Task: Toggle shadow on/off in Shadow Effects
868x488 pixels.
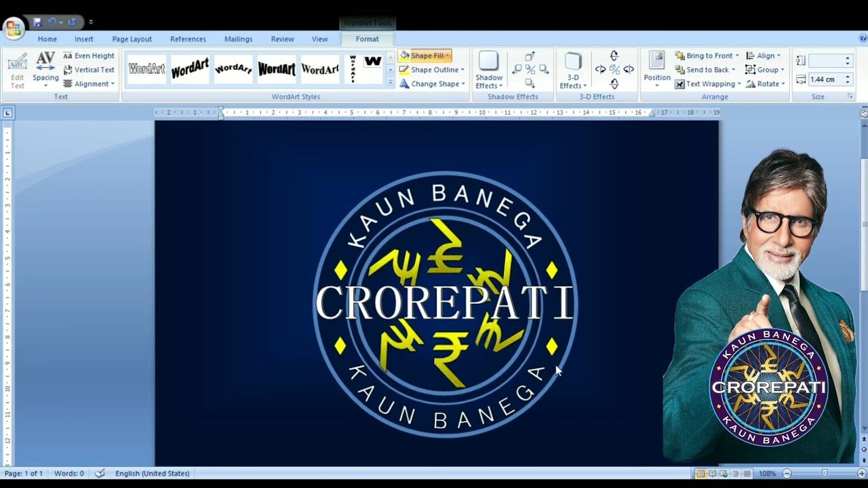Action: pyautogui.click(x=530, y=70)
